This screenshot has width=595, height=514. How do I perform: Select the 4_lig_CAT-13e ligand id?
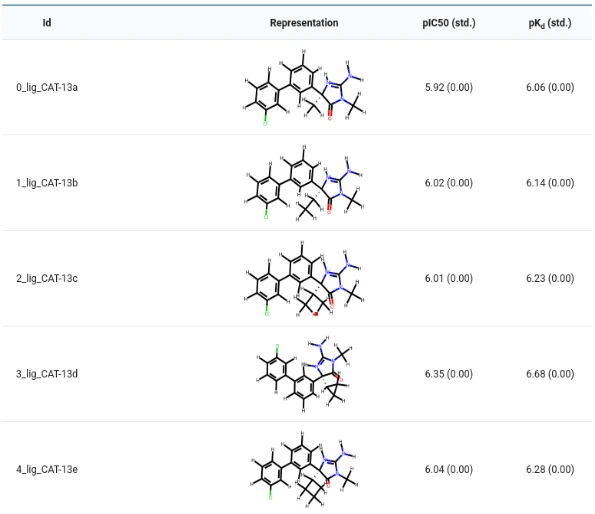click(47, 470)
